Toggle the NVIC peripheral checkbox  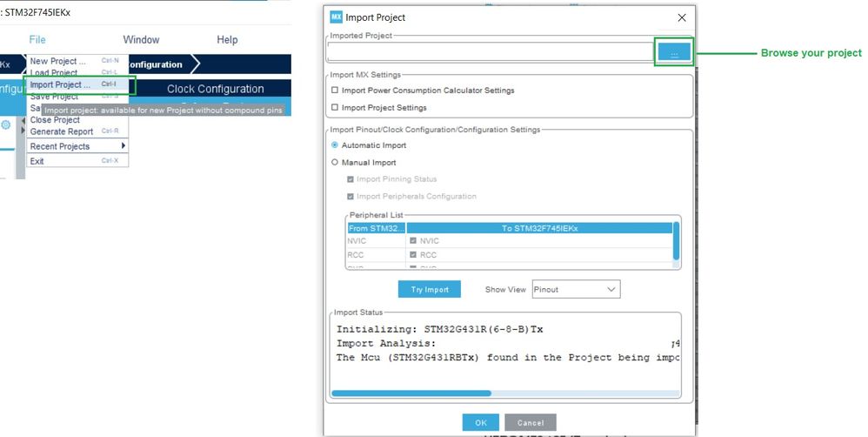[x=413, y=241]
